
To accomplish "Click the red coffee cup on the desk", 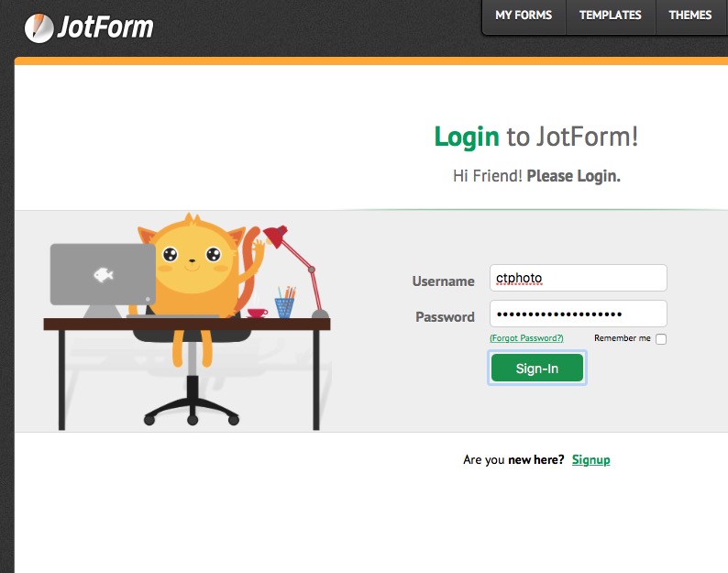I will (258, 314).
